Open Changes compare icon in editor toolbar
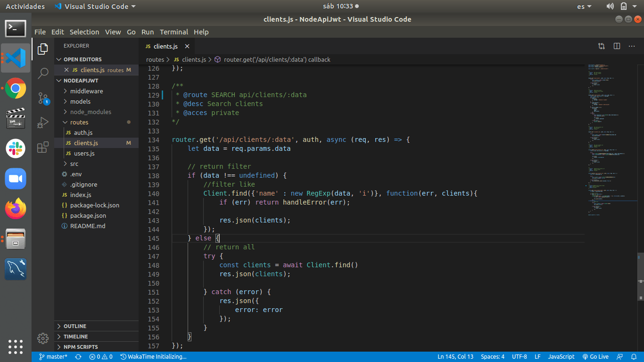The image size is (644, 362). coord(602,46)
